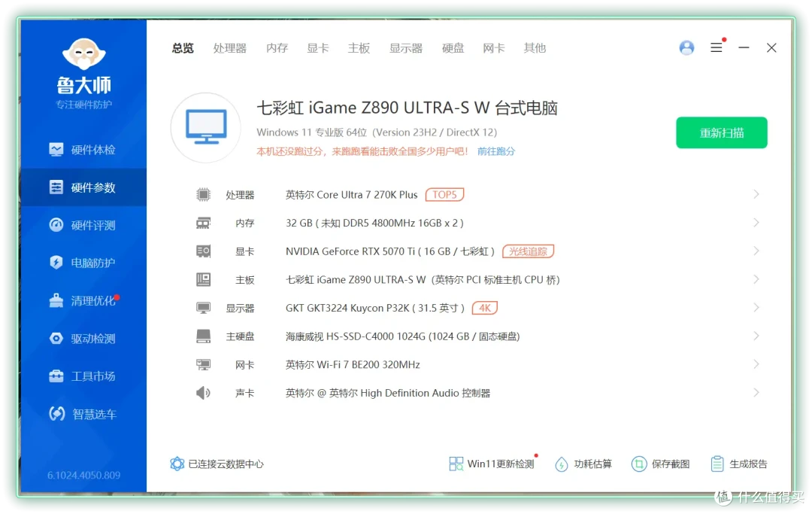
Task: Expand the 显卡 row chevron
Action: [x=756, y=251]
